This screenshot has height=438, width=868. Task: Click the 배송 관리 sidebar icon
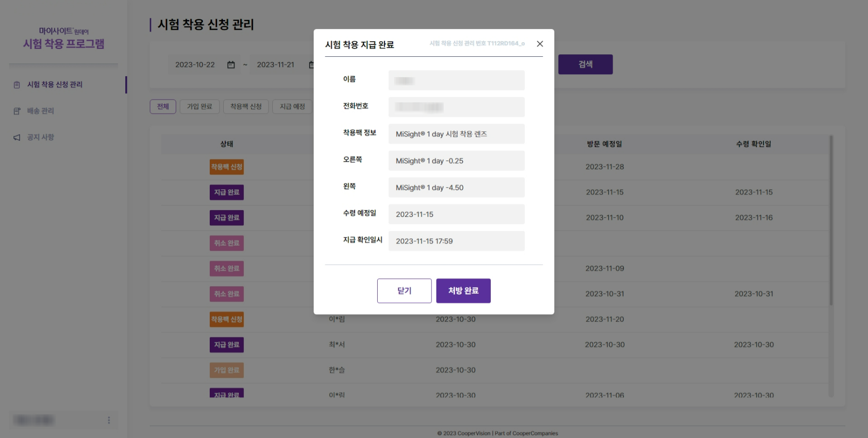tap(17, 111)
